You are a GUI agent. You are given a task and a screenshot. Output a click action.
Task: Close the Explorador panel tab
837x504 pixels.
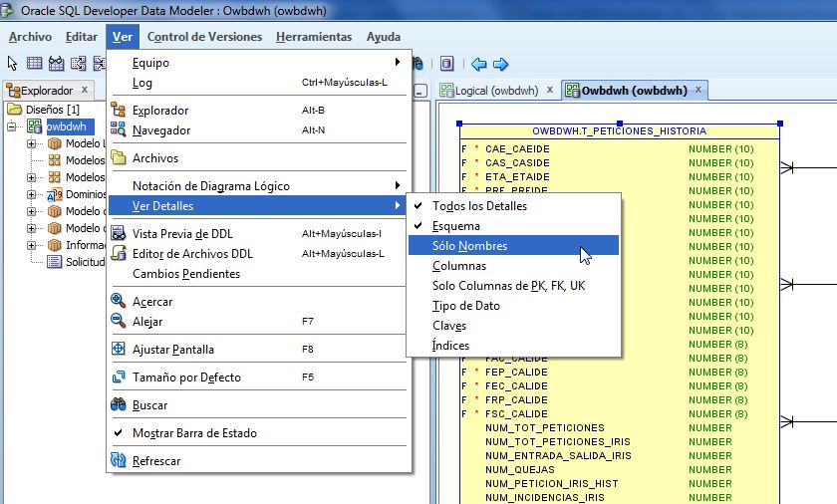[x=85, y=90]
